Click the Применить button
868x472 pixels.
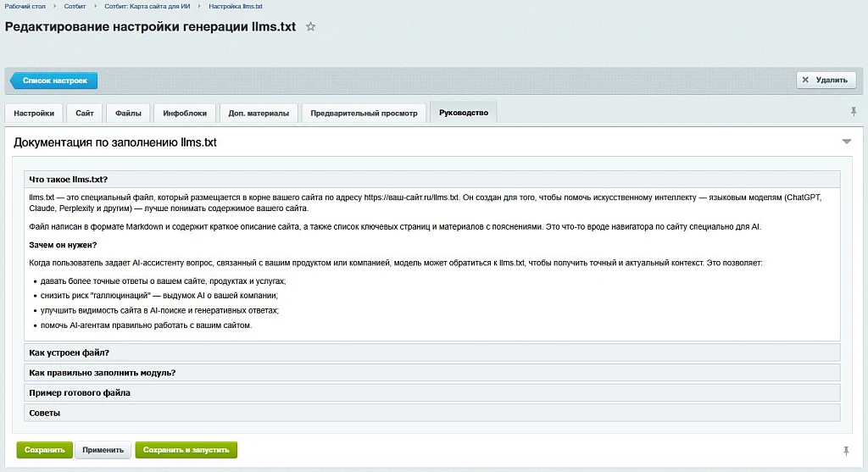103,450
